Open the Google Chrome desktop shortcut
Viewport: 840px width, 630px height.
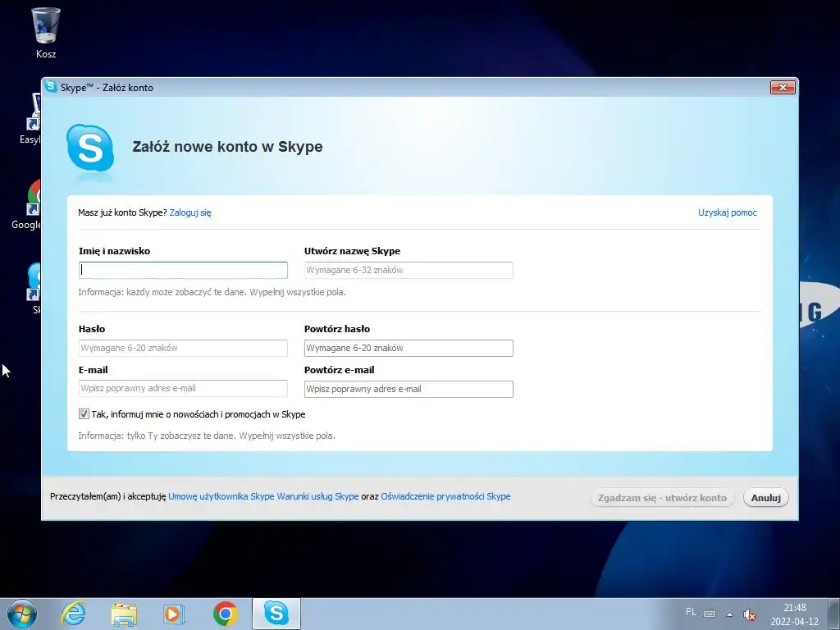(27, 205)
